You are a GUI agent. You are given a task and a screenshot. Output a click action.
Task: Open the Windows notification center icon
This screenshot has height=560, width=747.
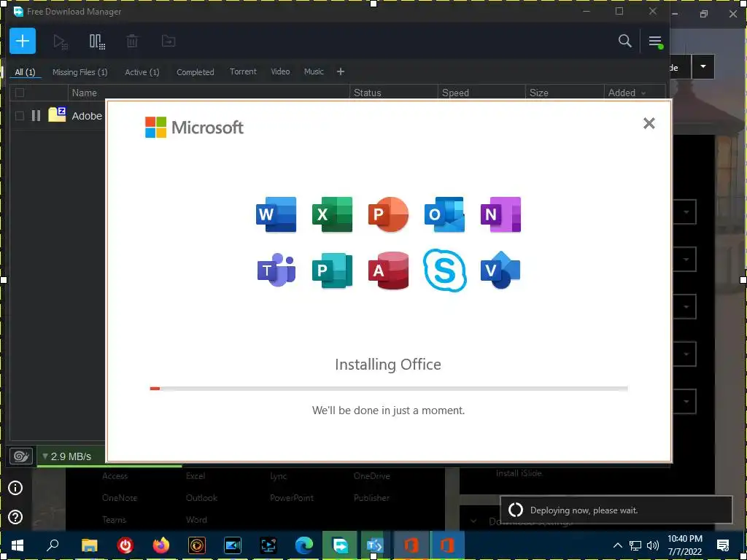pyautogui.click(x=723, y=545)
